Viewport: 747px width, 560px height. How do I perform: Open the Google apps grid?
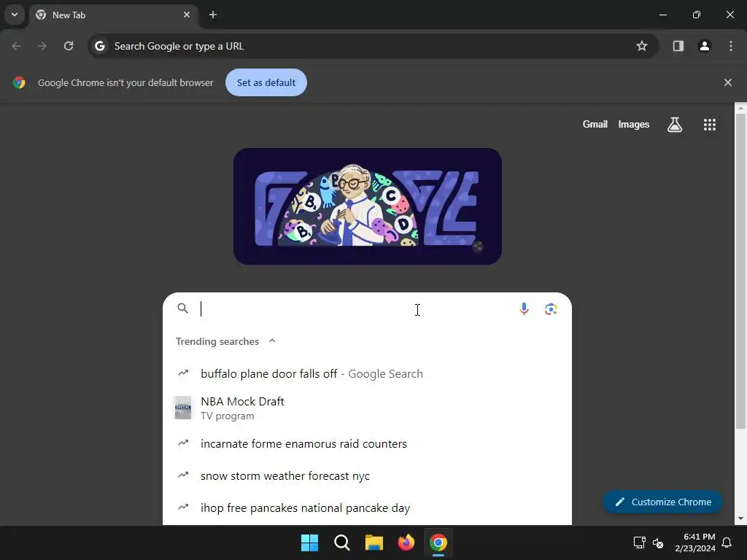[710, 124]
